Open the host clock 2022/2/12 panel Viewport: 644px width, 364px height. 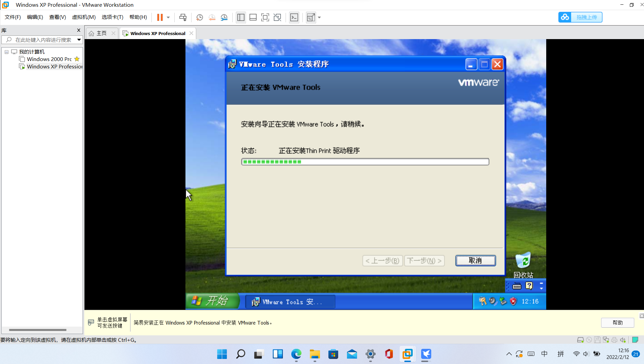coord(618,354)
